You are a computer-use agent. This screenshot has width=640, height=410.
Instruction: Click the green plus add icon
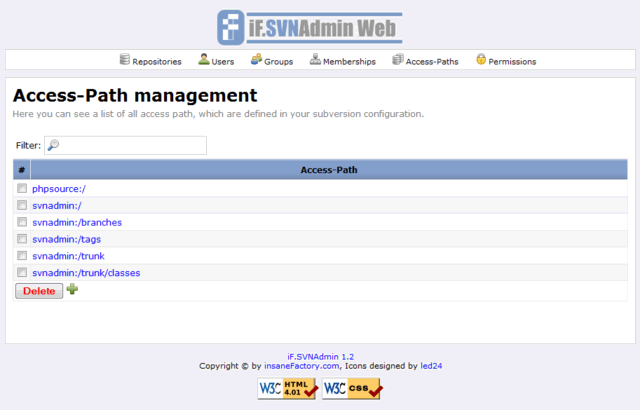tap(72, 290)
